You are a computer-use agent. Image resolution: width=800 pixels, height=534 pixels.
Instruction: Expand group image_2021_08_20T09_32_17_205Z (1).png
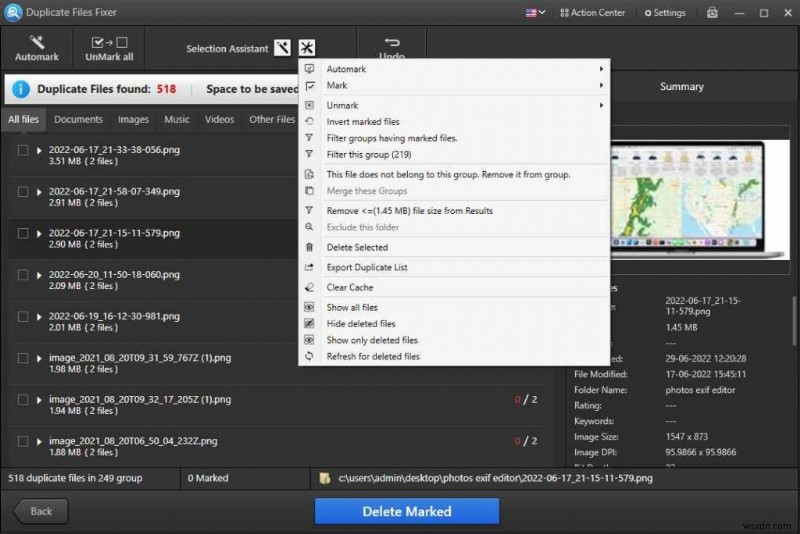click(x=39, y=400)
